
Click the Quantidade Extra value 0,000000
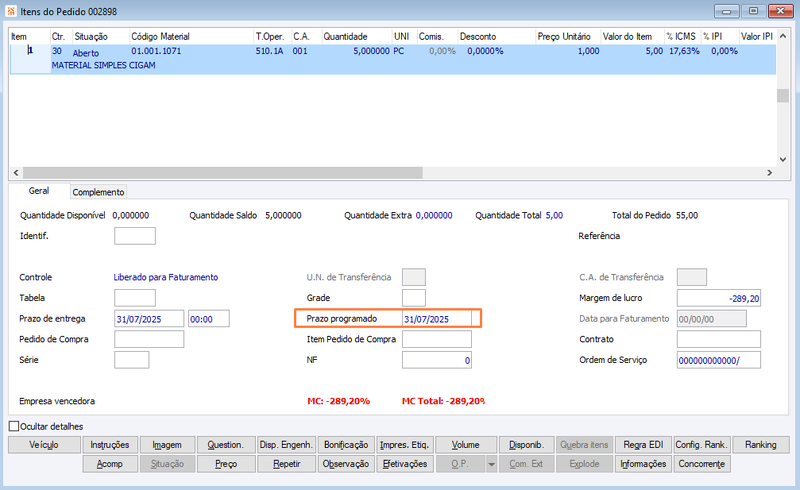434,215
